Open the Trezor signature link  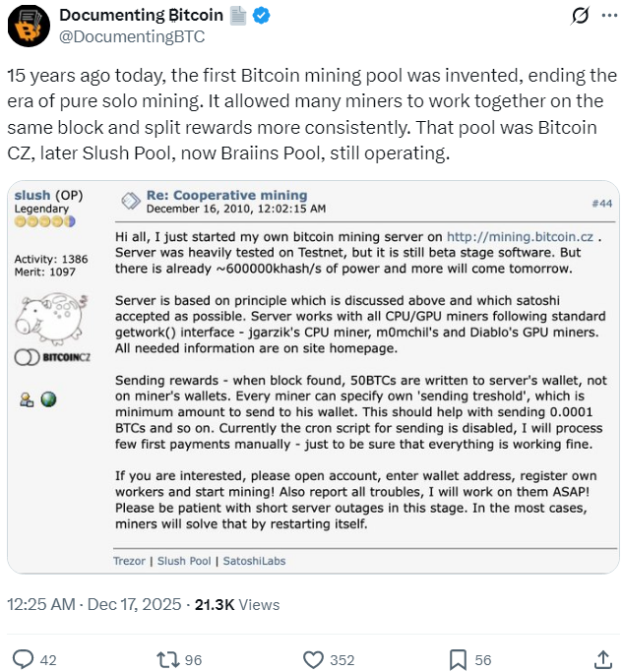tap(131, 560)
